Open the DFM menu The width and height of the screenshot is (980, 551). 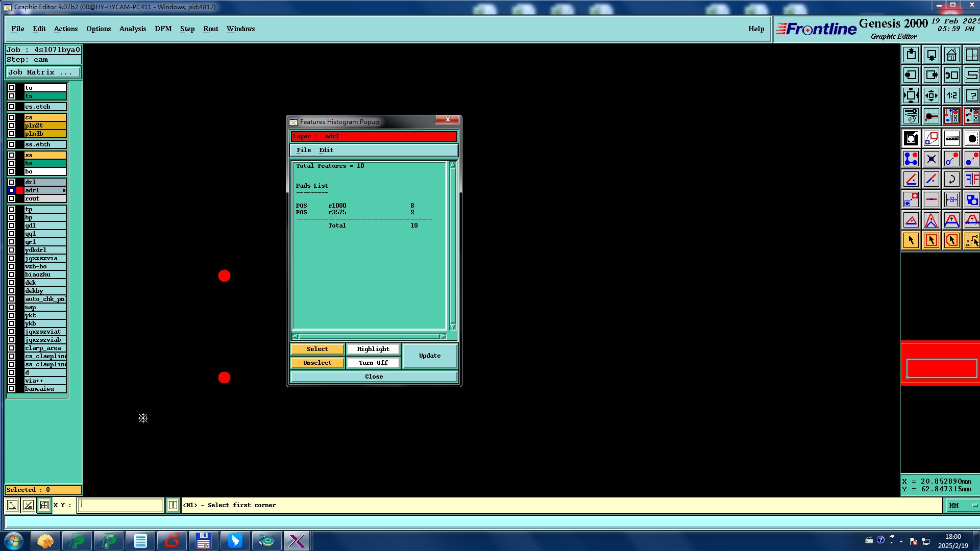pyautogui.click(x=163, y=29)
